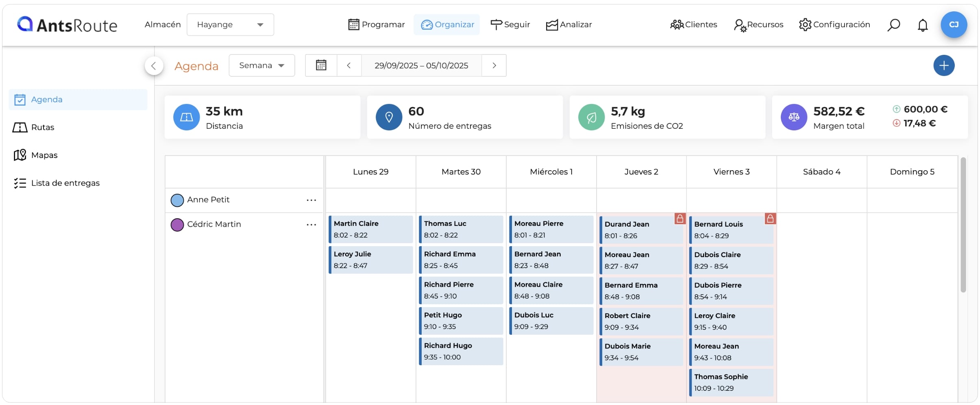980x405 pixels.
Task: Click the 35 km distance value
Action: [x=224, y=111]
